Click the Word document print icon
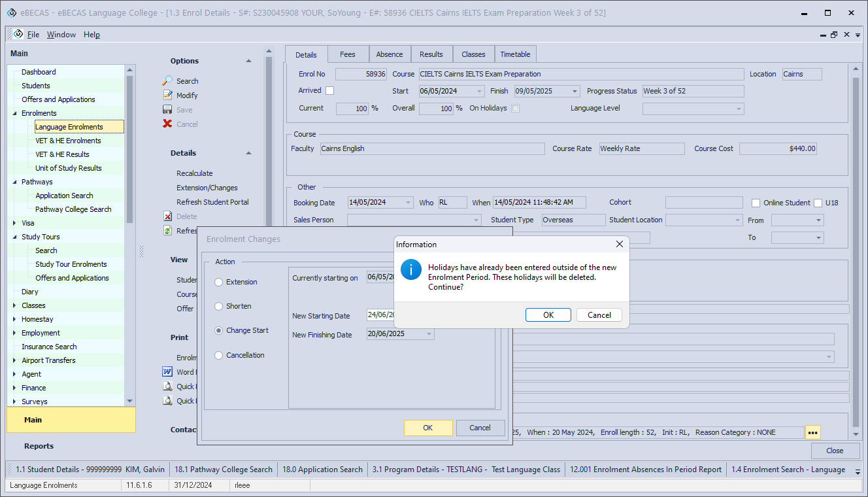Screen dimensions: 868x497 [x=167, y=372]
